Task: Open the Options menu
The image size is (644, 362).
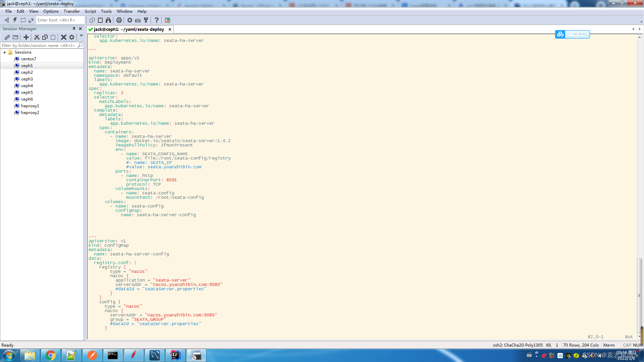Action: click(x=51, y=11)
